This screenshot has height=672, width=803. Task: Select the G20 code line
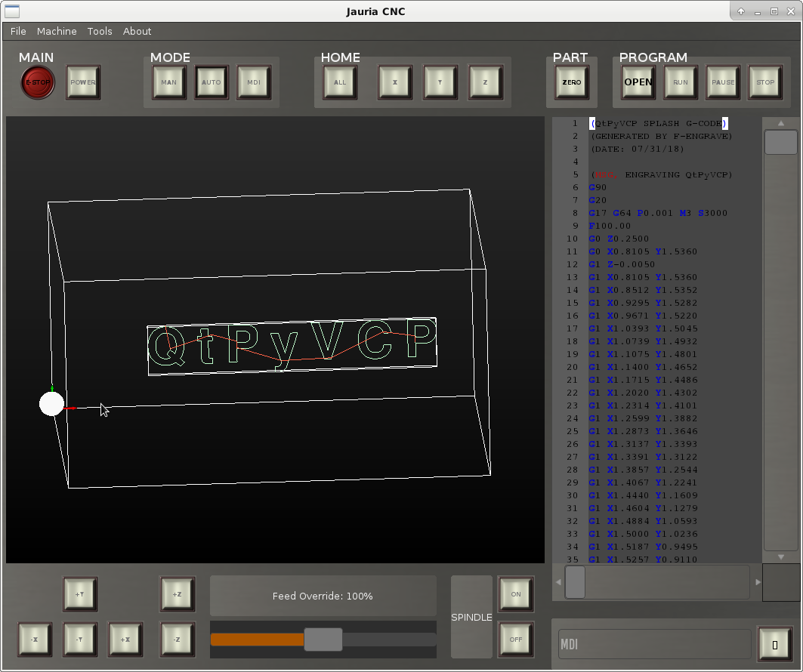598,200
